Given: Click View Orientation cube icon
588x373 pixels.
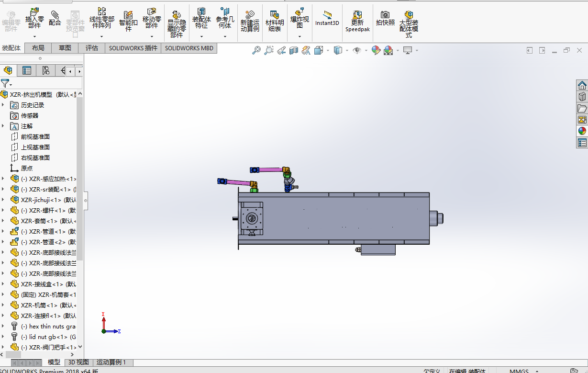Looking at the screenshot, I should click(319, 50).
